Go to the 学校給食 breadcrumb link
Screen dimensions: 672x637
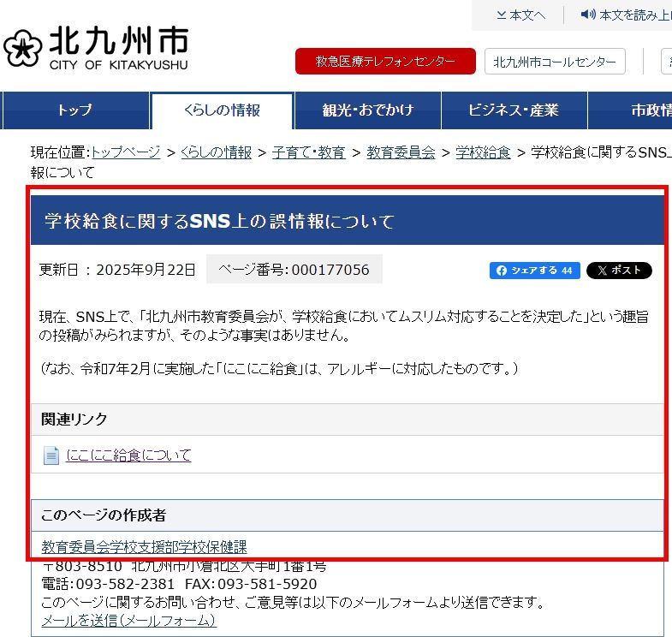[x=483, y=152]
